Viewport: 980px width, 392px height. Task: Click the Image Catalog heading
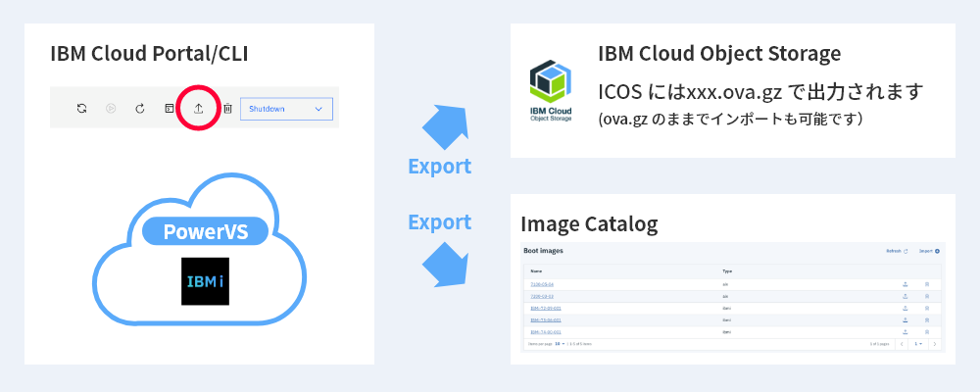589,223
